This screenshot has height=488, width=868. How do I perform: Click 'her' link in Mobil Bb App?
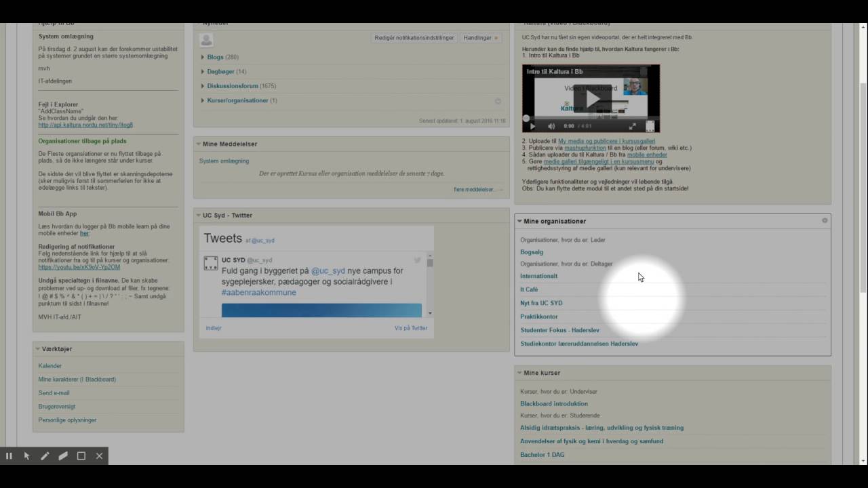coord(85,233)
